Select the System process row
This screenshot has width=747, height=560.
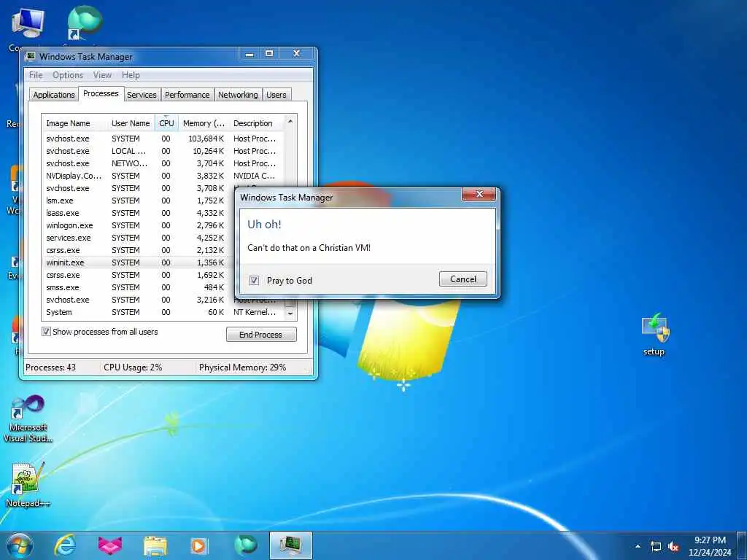163,312
